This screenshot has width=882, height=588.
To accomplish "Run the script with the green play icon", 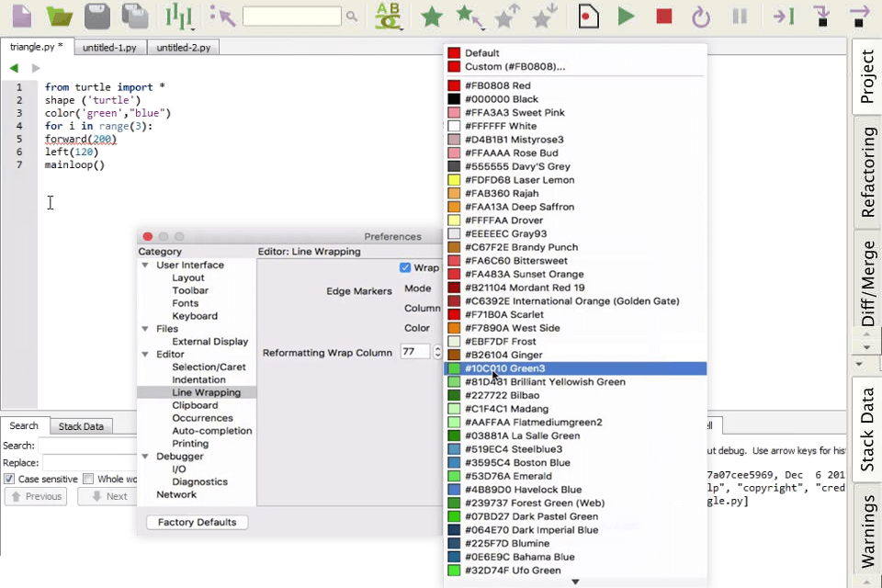I will pyautogui.click(x=627, y=16).
